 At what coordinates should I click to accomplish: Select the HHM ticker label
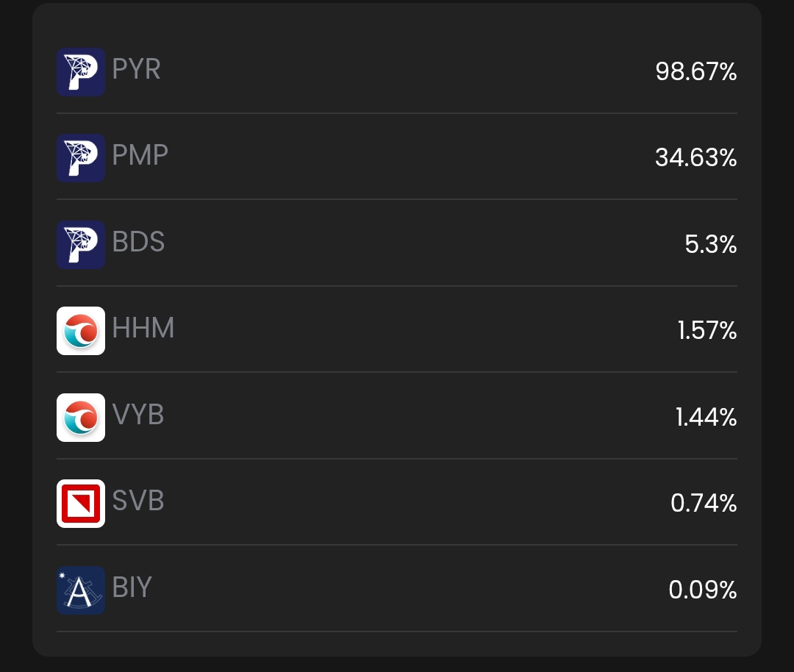pyautogui.click(x=143, y=328)
